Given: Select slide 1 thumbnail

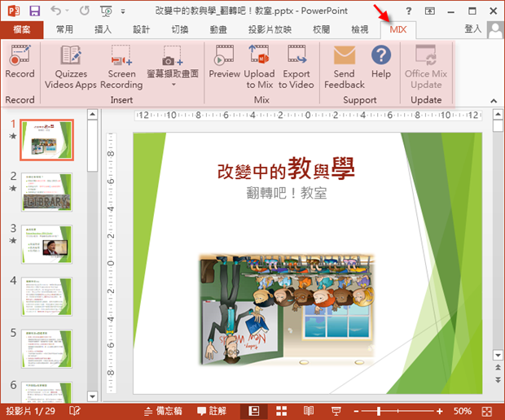Looking at the screenshot, I should (x=46, y=140).
